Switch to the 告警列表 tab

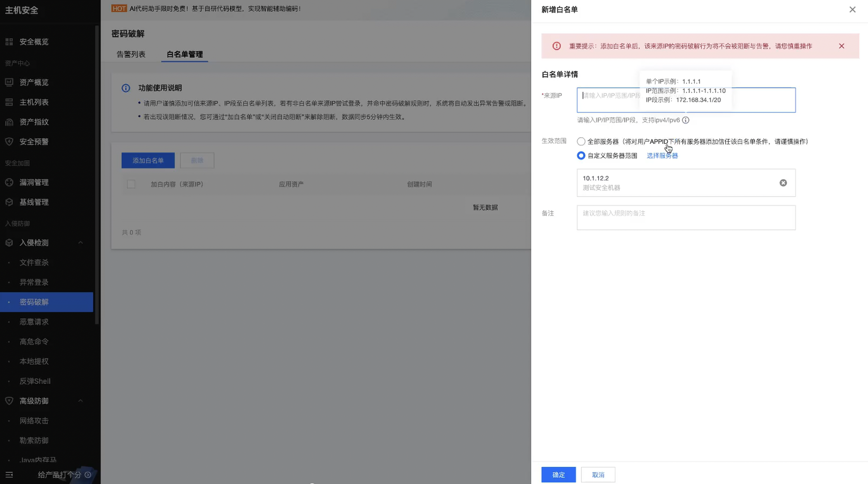[131, 54]
